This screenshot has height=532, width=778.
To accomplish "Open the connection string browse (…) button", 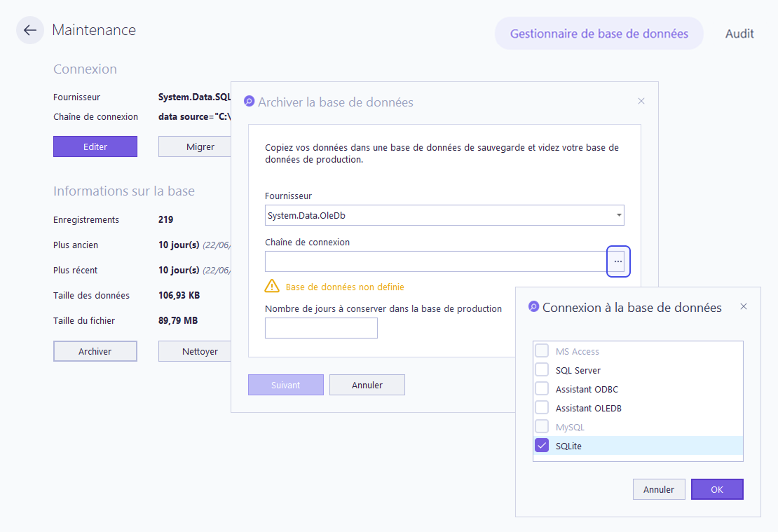I will [x=617, y=261].
